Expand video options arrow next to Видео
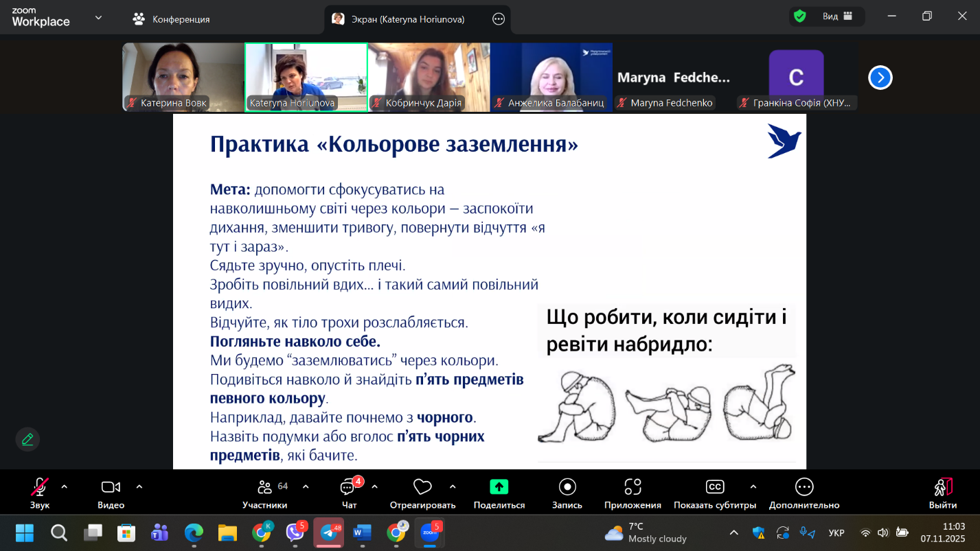The width and height of the screenshot is (980, 551). point(139,486)
